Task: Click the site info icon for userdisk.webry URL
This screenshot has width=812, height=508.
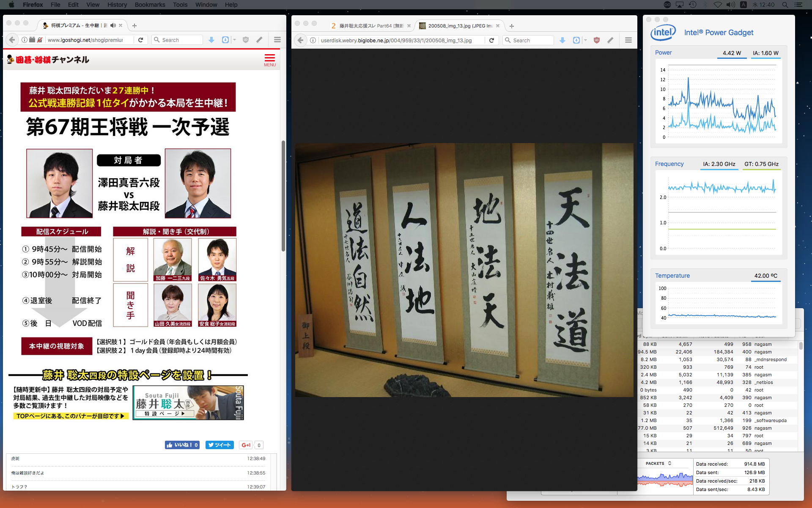Action: tap(313, 40)
